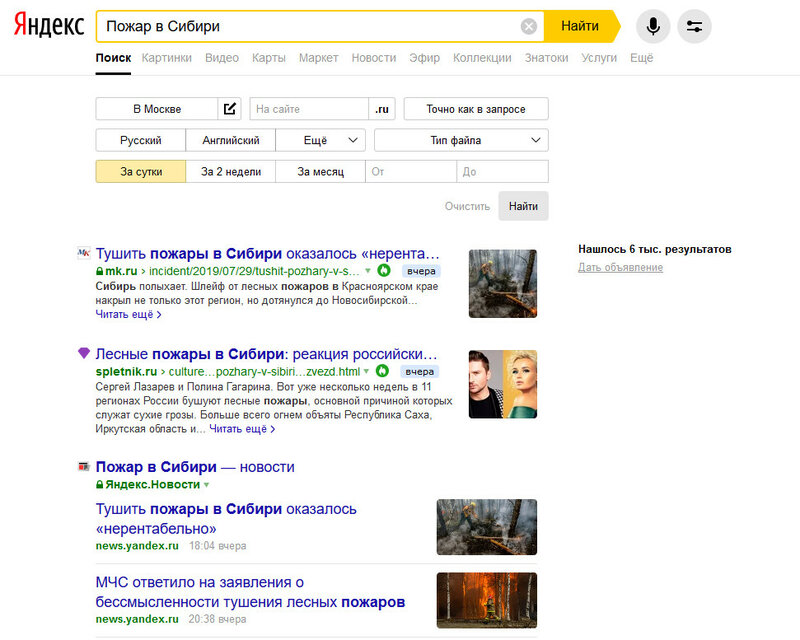
Task: Open the first mk.ru result headline
Action: (267, 253)
